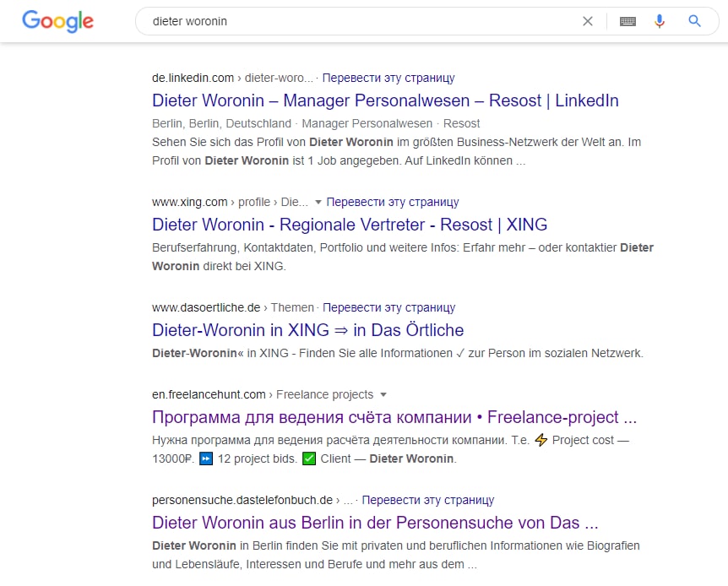This screenshot has height=586, width=728.
Task: Open the Dieter Woronin LinkedIn result
Action: coord(385,100)
